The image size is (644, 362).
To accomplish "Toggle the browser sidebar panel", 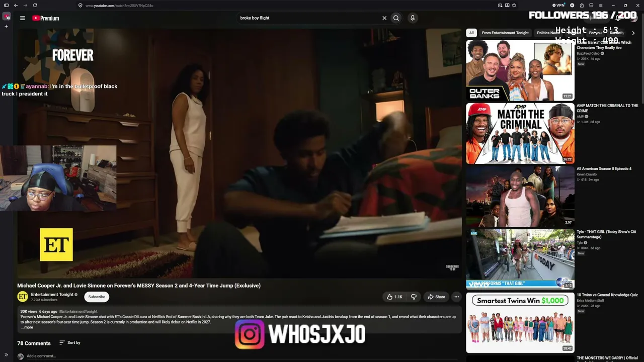I will click(x=6, y=5).
